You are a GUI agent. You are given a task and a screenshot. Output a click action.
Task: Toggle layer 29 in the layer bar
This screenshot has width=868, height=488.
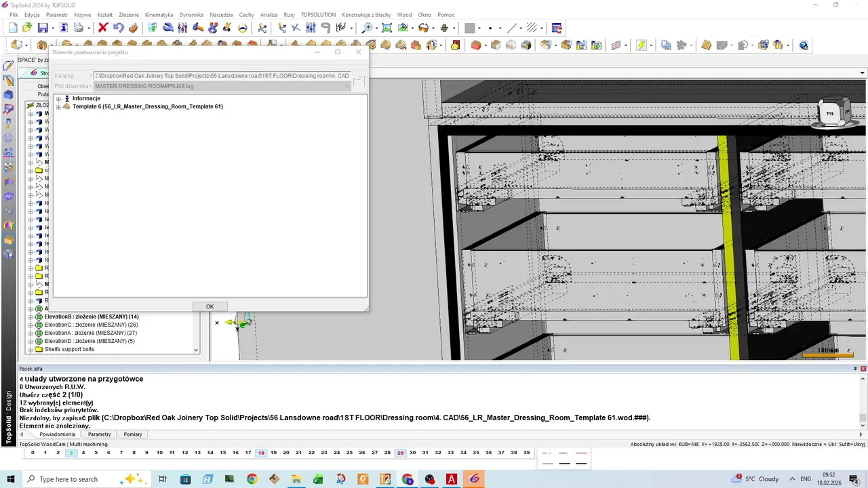point(400,453)
